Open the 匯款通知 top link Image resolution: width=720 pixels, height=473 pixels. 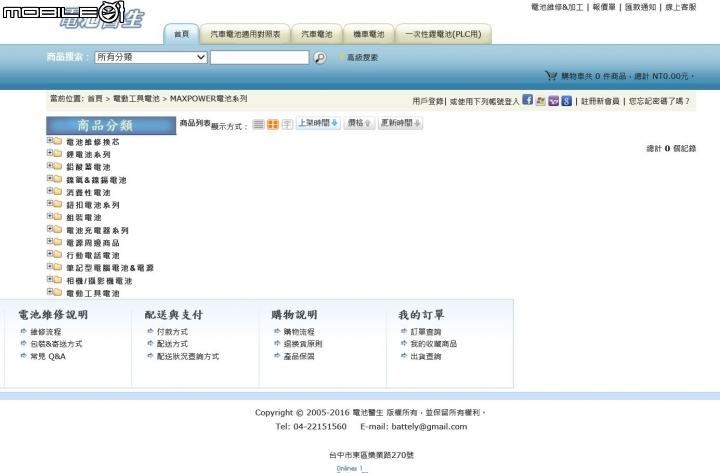640,7
